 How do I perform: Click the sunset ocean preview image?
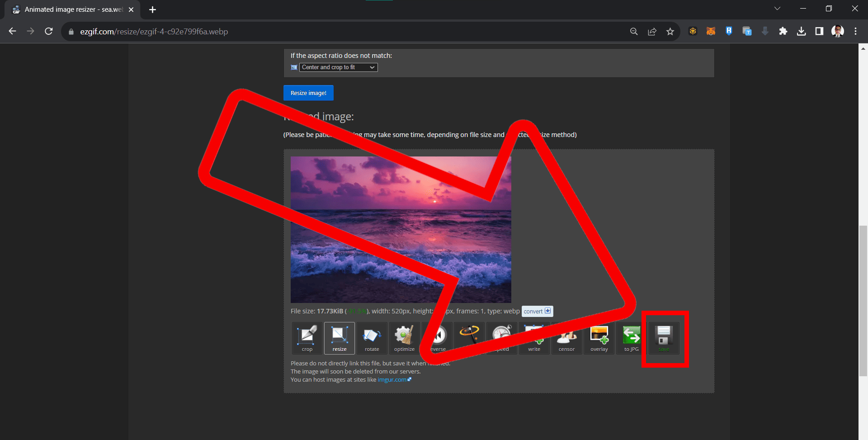pos(401,229)
